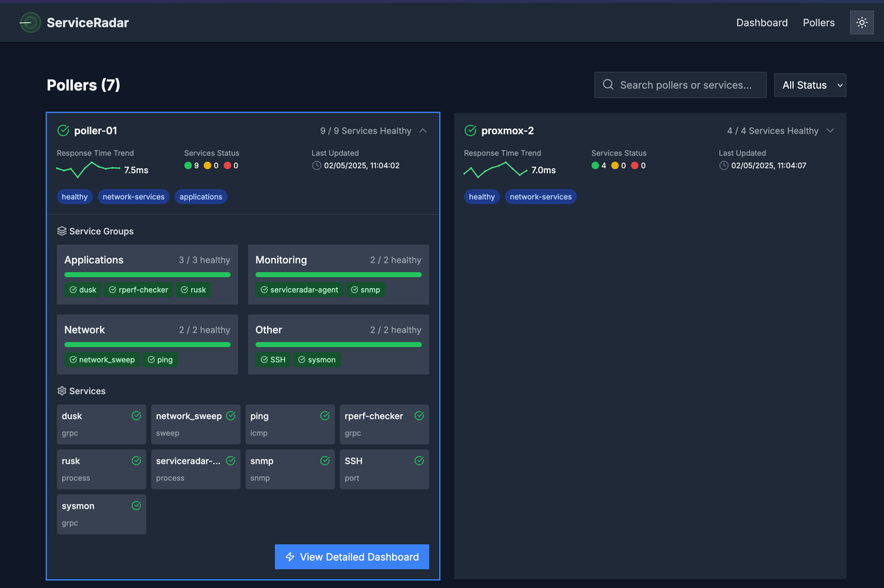The height and width of the screenshot is (588, 884).
Task: Click the check icon on rusk service tile
Action: [x=136, y=461]
